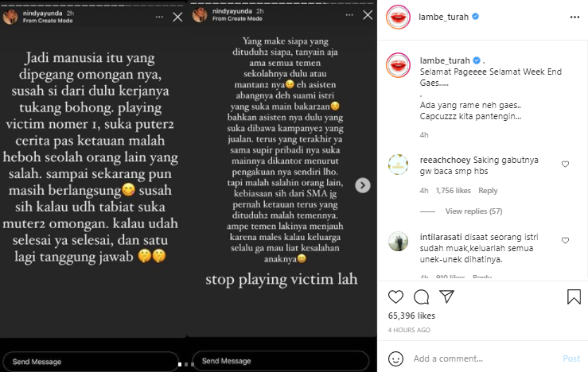This screenshot has width=588, height=372.
Task: Save post with bookmark icon
Action: (x=574, y=296)
